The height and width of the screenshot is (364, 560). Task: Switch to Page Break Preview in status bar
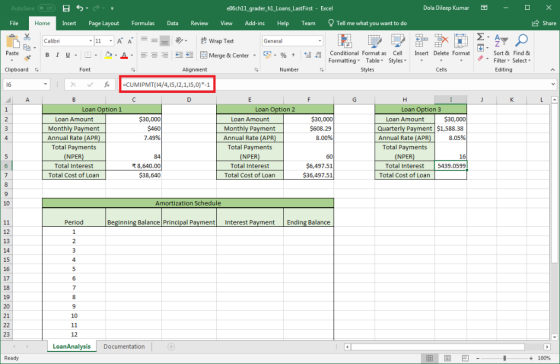[x=465, y=358]
